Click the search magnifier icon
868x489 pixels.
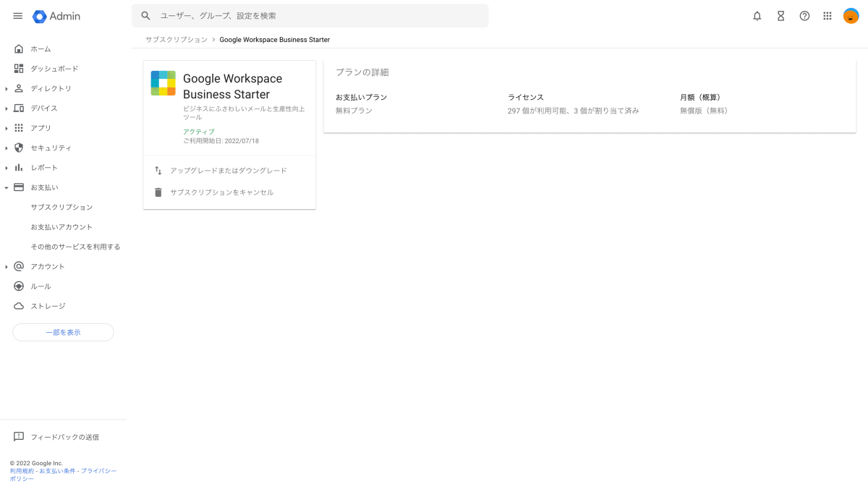(146, 16)
